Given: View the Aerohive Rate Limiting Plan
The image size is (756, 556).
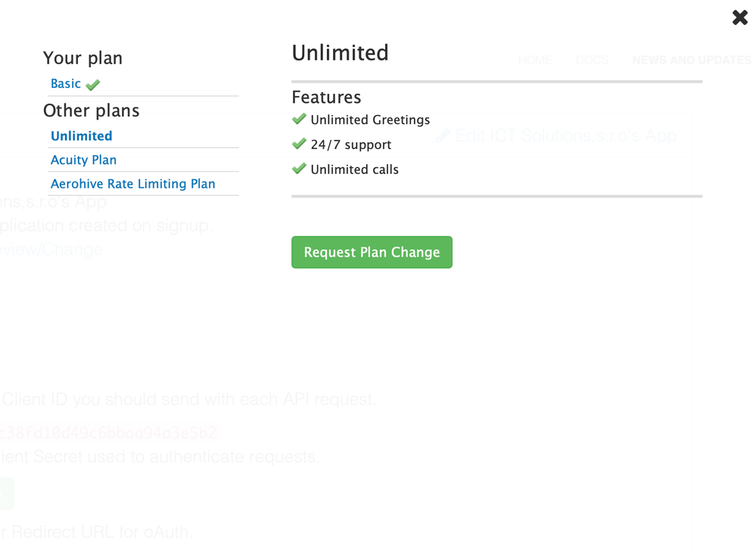Looking at the screenshot, I should [x=132, y=184].
